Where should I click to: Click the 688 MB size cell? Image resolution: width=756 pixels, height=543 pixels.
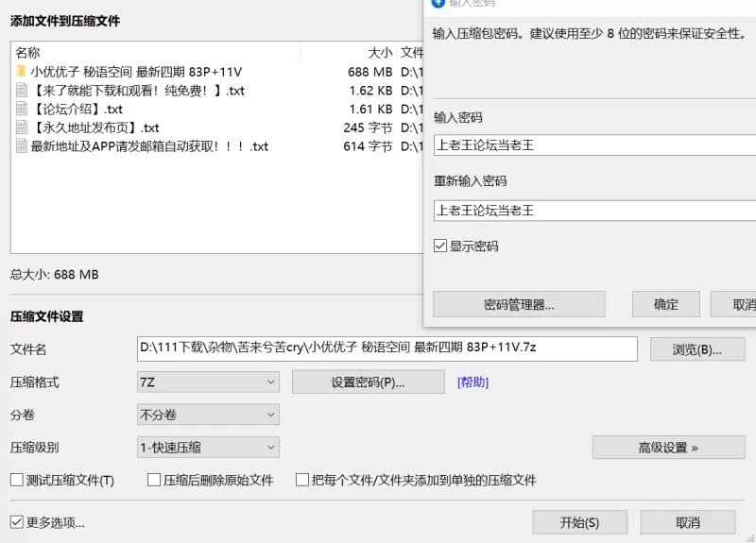370,72
